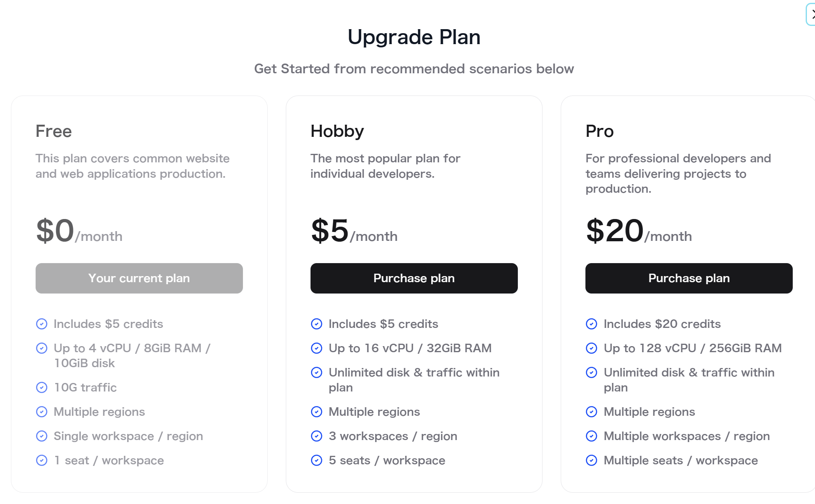815x504 pixels.
Task: Click check icon beside 1 seat / workspace
Action: click(x=42, y=460)
